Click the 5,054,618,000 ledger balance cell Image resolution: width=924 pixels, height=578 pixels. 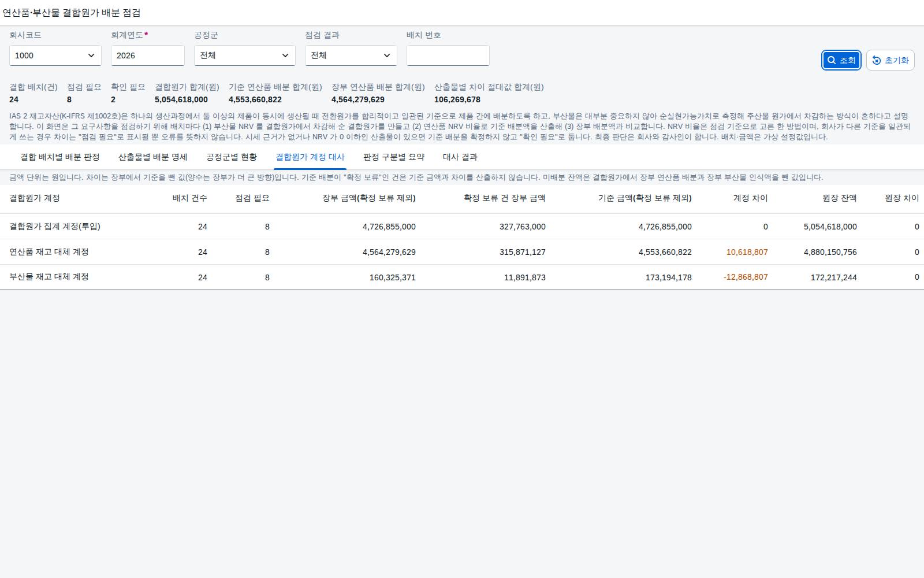pyautogui.click(x=830, y=227)
